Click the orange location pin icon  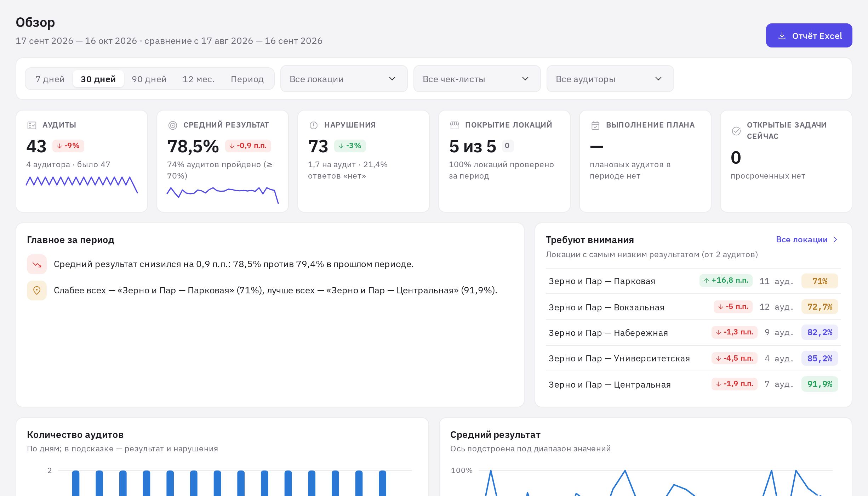(x=37, y=291)
